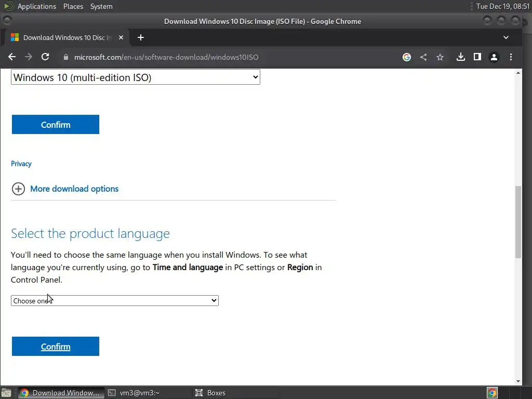Click the Chrome icon in the tray

492,393
